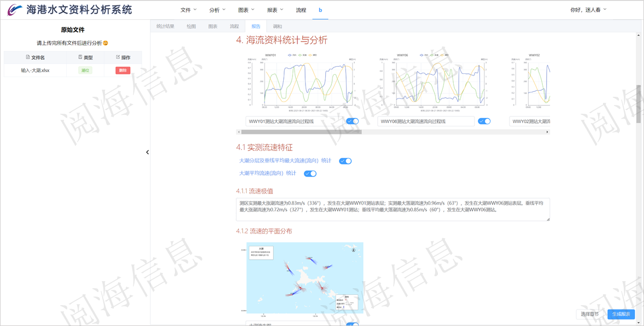644x326 pixels.
Task: Click the 海港水文资料分析系统 logo icon
Action: pyautogui.click(x=15, y=9)
